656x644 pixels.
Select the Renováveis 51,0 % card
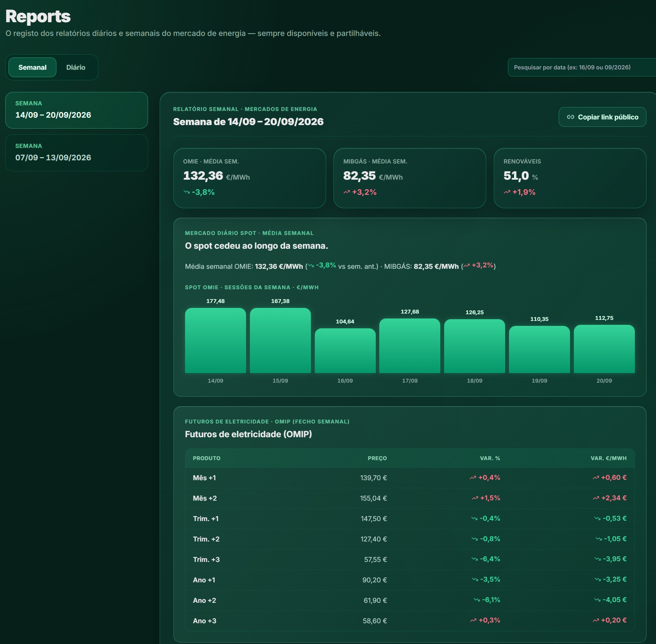tap(570, 178)
